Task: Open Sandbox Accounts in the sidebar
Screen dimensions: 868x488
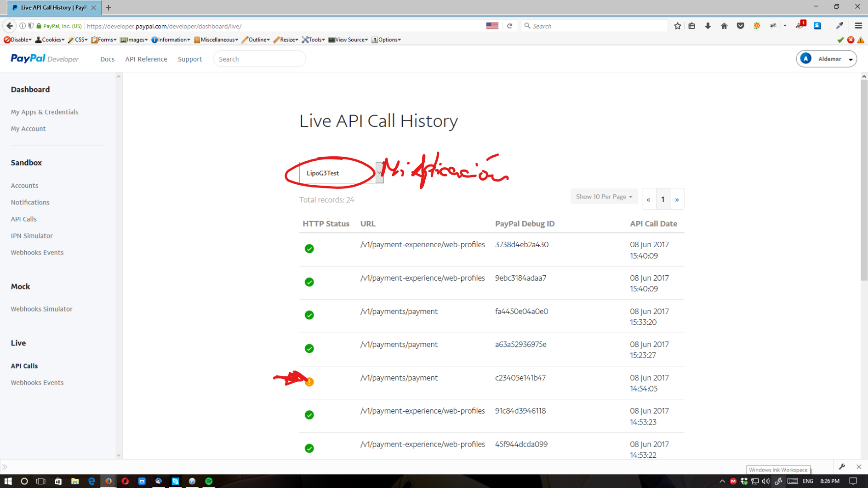Action: pyautogui.click(x=24, y=186)
